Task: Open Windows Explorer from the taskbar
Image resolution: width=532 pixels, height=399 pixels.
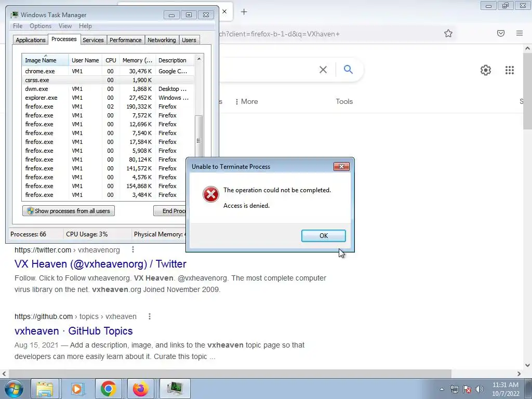Action: click(45, 389)
